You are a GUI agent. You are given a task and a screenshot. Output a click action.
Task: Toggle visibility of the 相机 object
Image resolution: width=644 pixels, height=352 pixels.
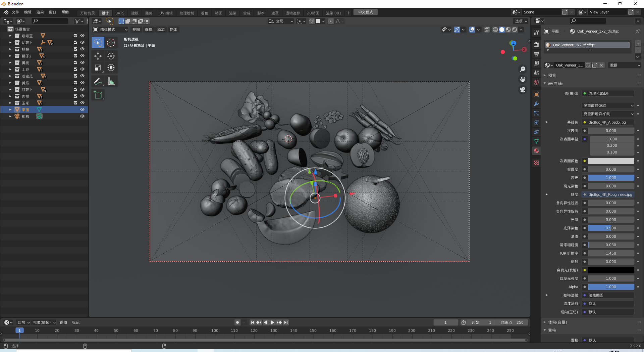(x=82, y=116)
